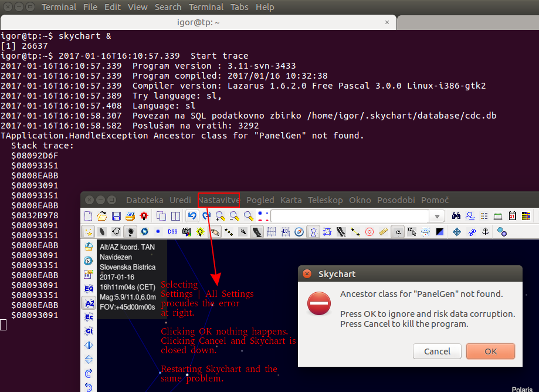Screen dimensions: 539x392
Task: Flip chart horizontally with sidebar arrows
Action: [89, 345]
